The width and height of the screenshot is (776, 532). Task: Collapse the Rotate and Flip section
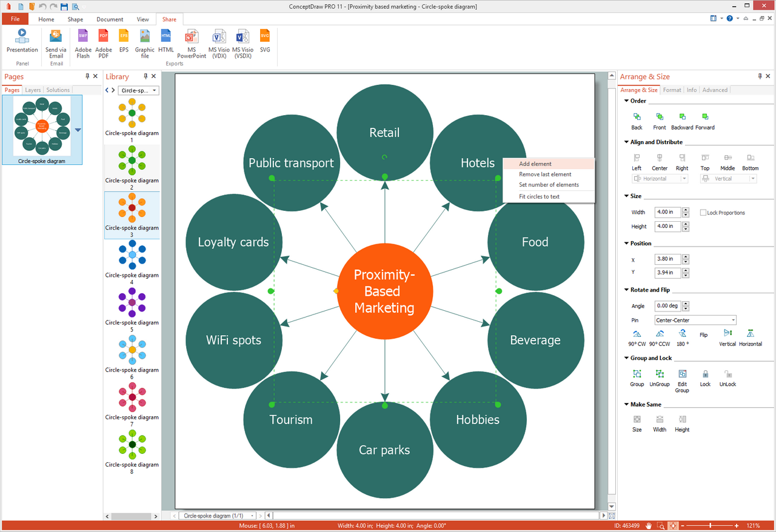pos(626,290)
